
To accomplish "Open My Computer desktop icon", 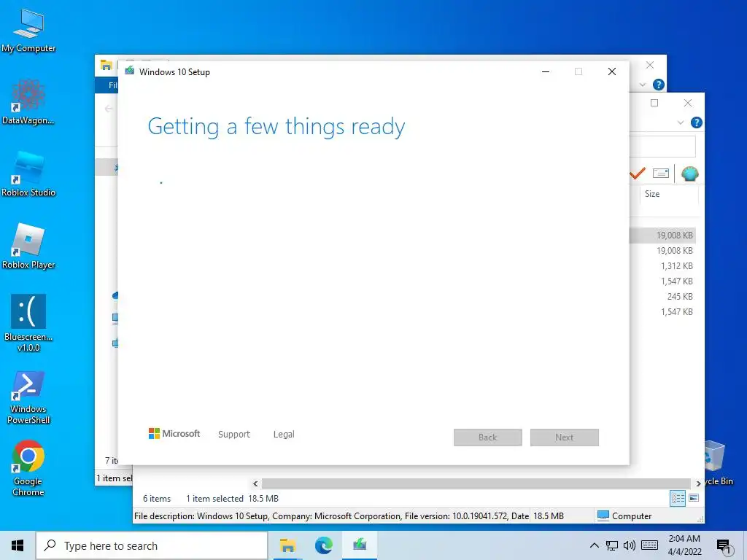I will coord(28,29).
